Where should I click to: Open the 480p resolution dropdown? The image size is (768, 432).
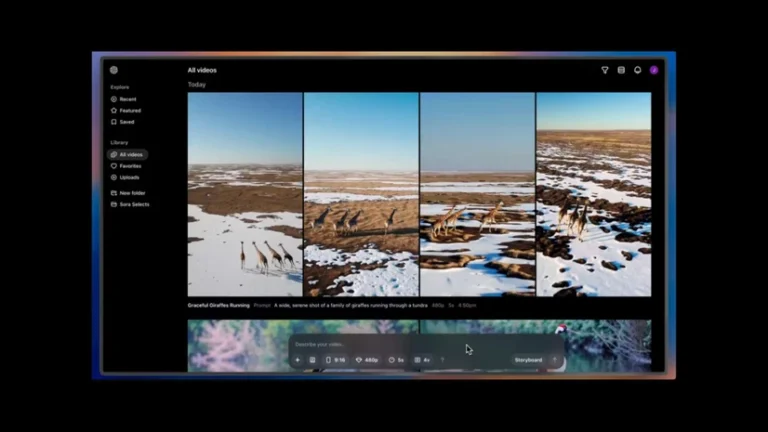367,360
